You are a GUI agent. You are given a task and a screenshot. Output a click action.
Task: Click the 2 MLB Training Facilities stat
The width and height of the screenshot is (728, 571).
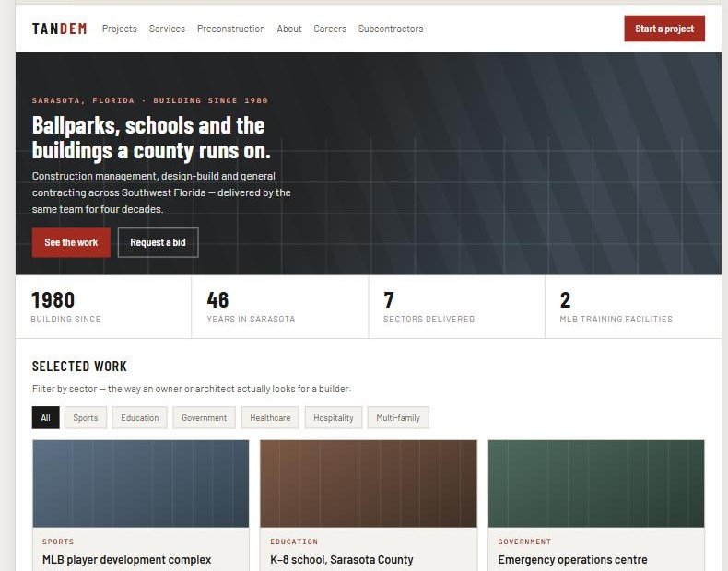(x=633, y=307)
